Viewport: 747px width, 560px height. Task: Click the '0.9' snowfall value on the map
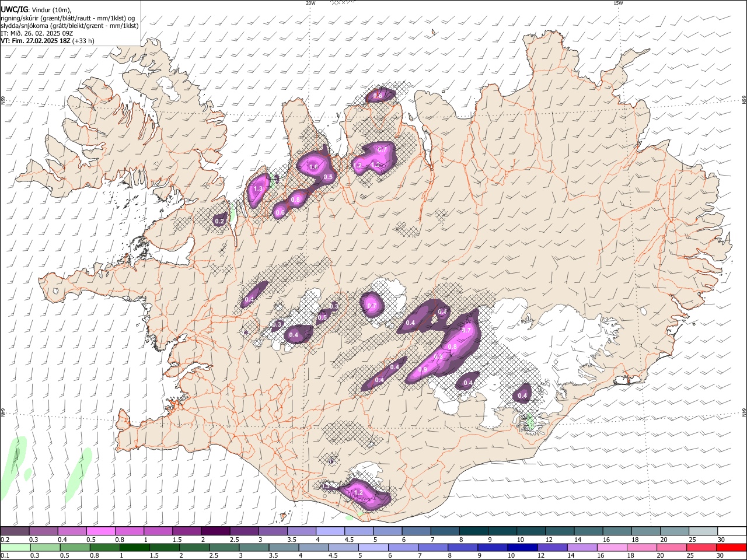click(423, 370)
